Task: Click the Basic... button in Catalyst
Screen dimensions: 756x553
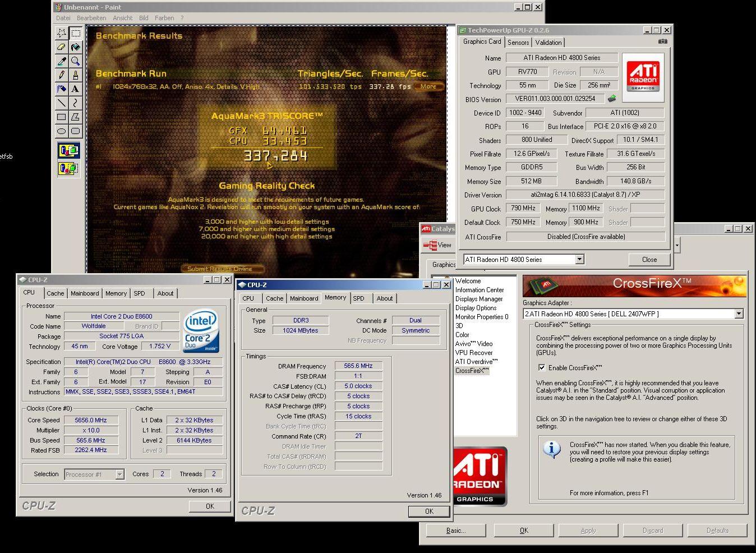Action: pyautogui.click(x=455, y=531)
